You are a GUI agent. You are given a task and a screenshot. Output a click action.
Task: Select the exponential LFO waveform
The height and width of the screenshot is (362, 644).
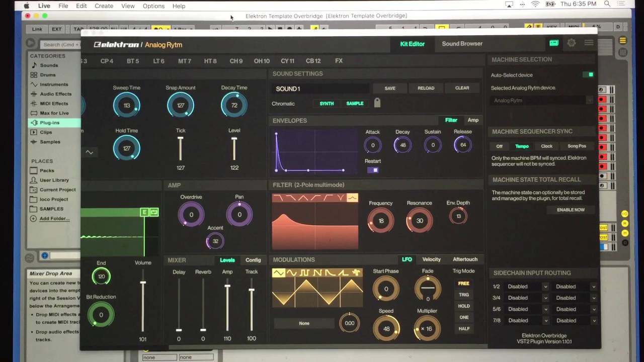331,273
